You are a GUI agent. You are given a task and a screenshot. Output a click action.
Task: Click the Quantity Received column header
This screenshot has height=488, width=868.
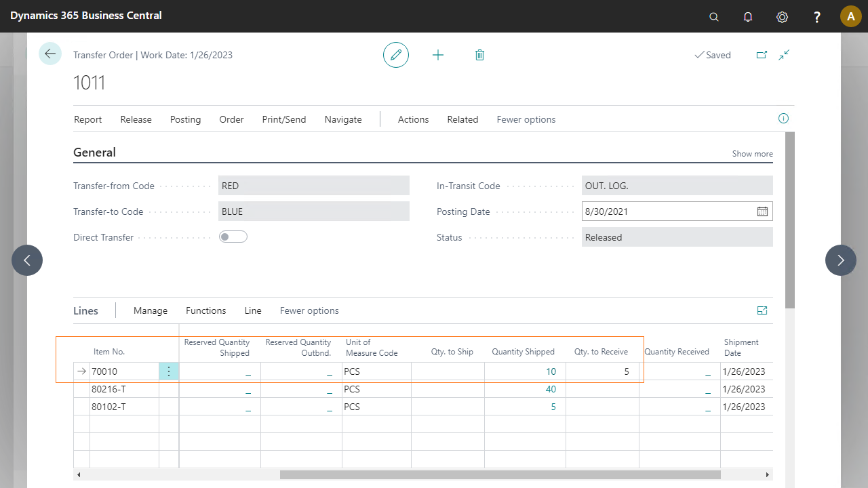677,352
